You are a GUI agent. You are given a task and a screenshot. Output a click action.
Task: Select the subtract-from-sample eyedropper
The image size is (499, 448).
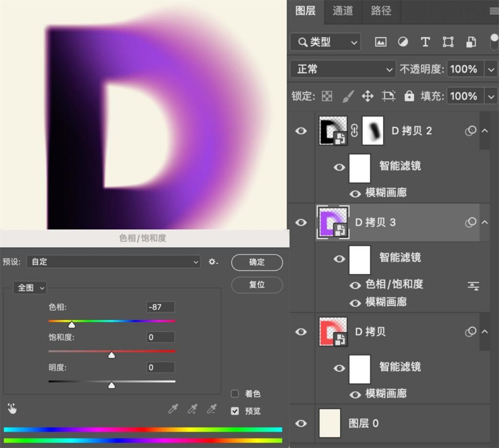211,409
